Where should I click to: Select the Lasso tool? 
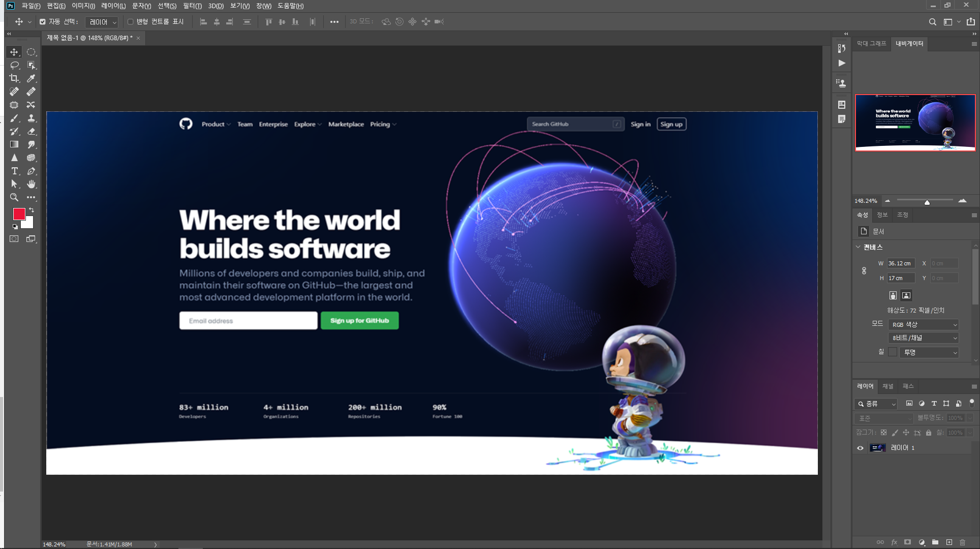point(14,65)
